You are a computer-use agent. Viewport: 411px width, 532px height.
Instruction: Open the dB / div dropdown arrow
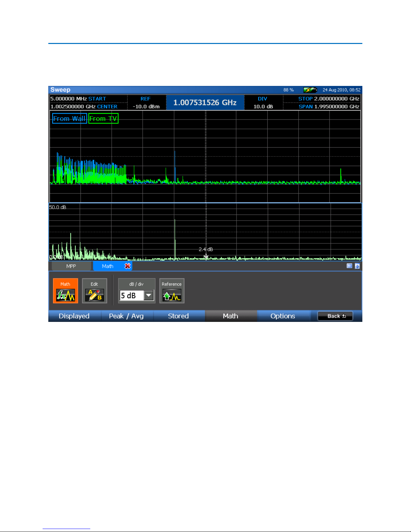tap(149, 295)
